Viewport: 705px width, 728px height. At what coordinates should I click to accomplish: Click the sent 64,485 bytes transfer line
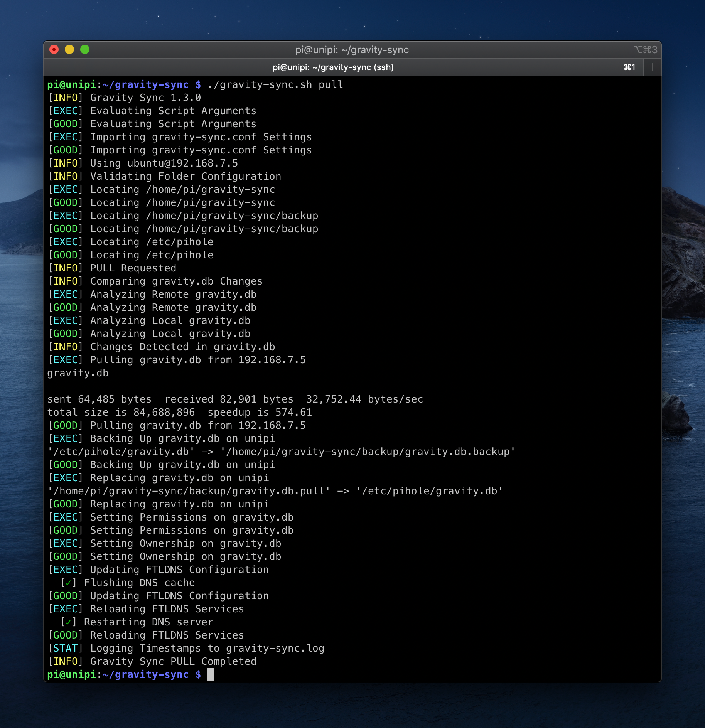235,399
